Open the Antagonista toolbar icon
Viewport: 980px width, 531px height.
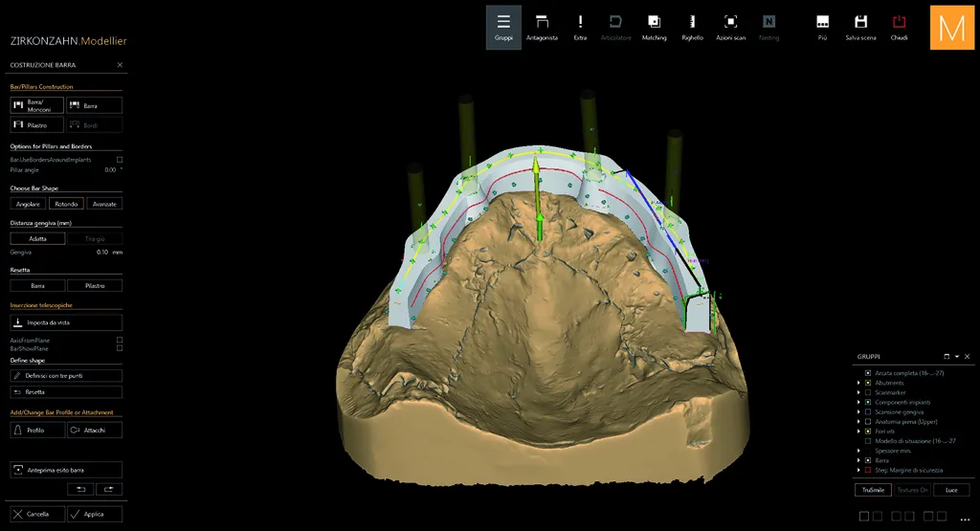coord(542,28)
